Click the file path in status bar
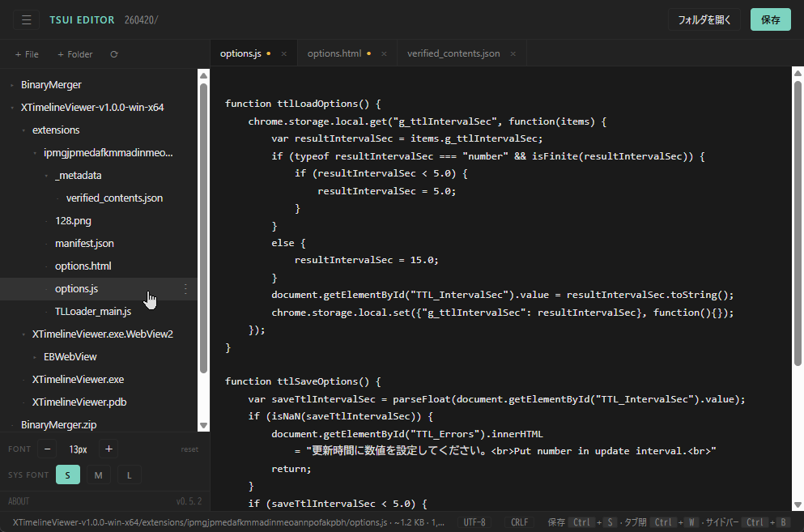Image resolution: width=804 pixels, height=532 pixels. click(x=228, y=522)
